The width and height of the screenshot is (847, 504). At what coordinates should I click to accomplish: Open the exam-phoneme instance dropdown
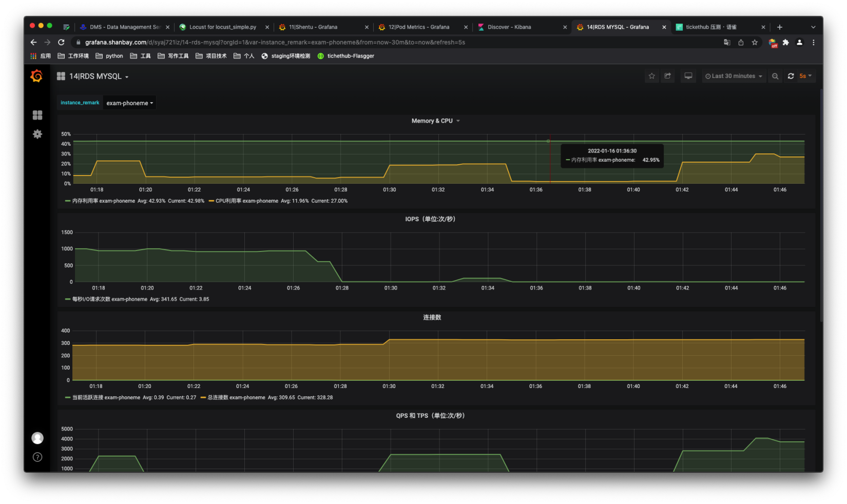pos(129,103)
